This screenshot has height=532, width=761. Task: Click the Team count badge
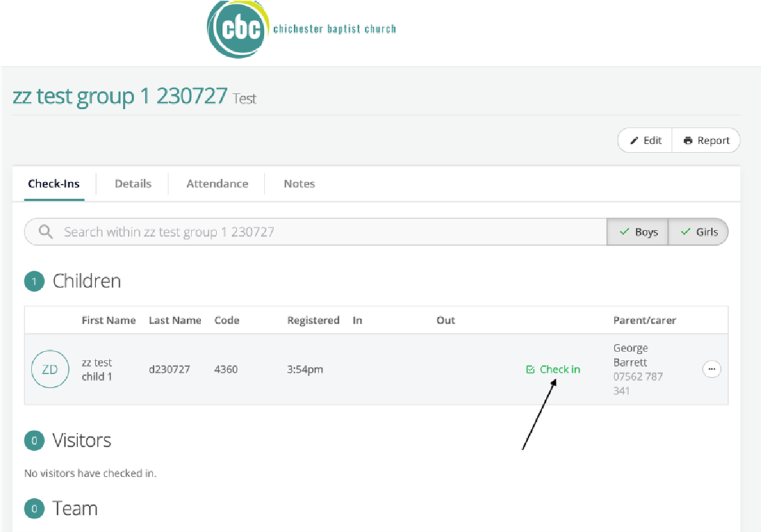[x=34, y=509]
